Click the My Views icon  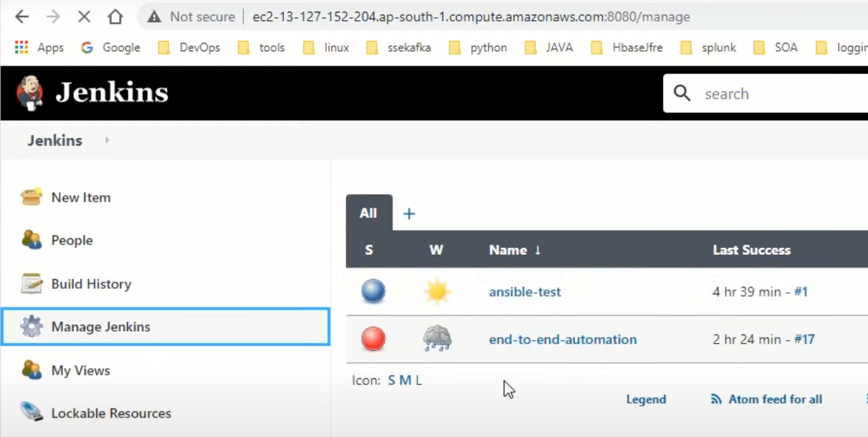pos(32,371)
